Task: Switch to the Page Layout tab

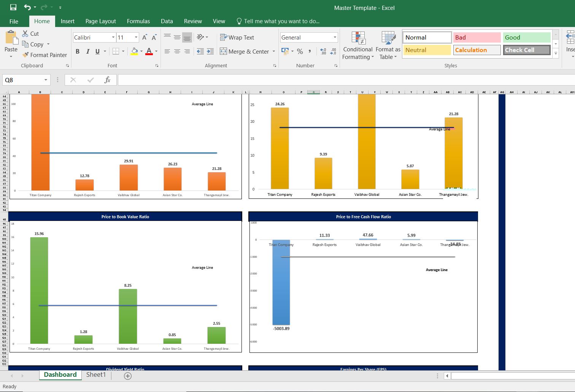Action: tap(101, 21)
